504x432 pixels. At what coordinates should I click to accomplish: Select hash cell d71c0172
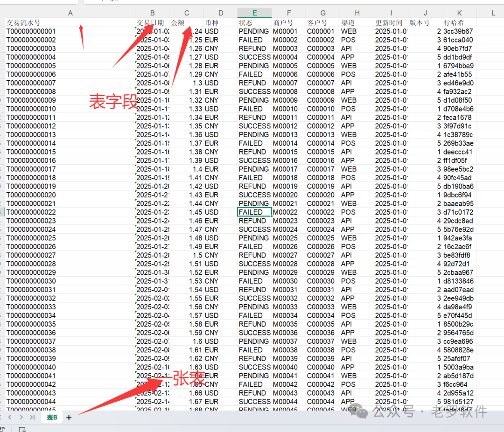(459, 212)
